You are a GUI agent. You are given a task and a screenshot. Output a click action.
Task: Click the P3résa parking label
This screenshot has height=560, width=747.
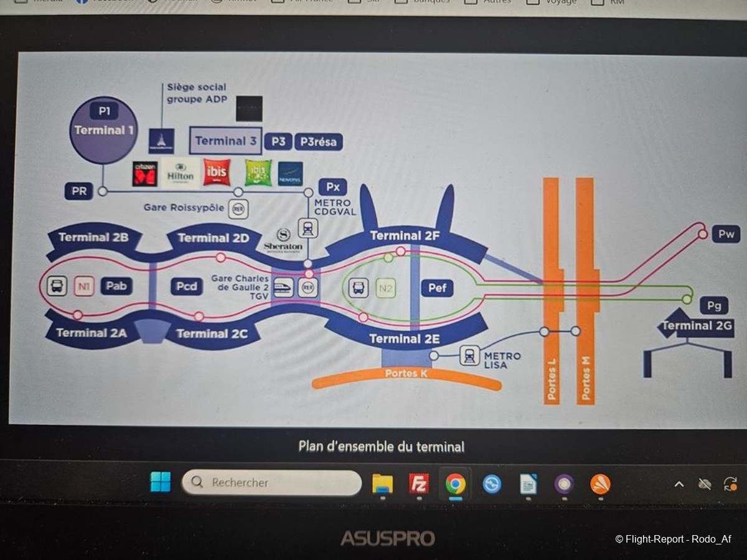tap(318, 142)
